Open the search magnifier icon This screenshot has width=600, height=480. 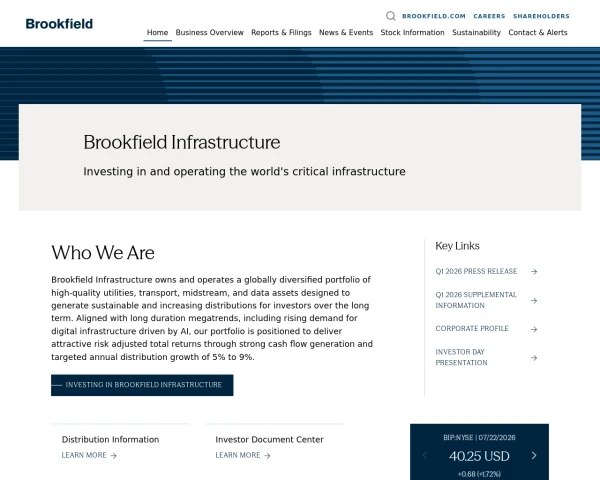click(390, 16)
